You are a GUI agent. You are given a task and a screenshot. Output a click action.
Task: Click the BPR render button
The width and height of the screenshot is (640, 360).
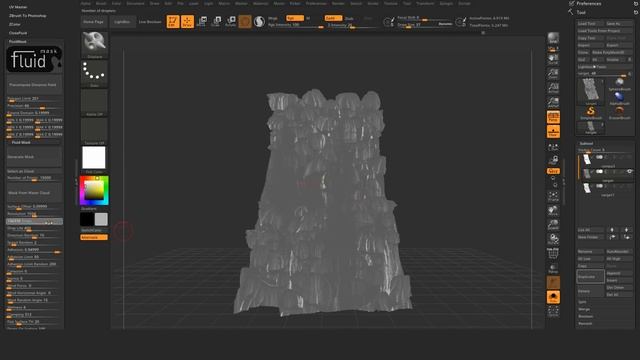[x=553, y=38]
